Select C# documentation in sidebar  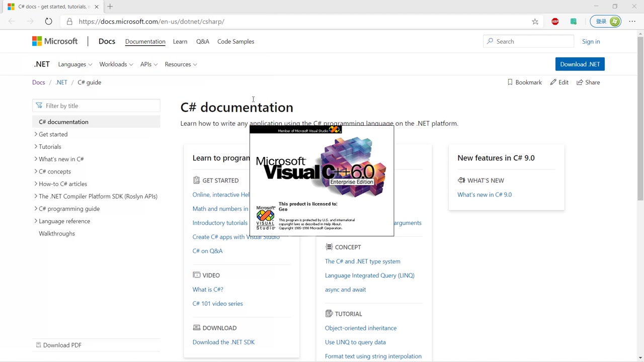96,122
